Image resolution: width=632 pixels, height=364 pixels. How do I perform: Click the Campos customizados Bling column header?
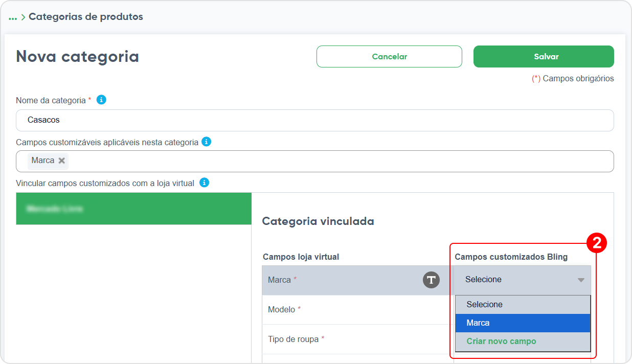(x=511, y=257)
